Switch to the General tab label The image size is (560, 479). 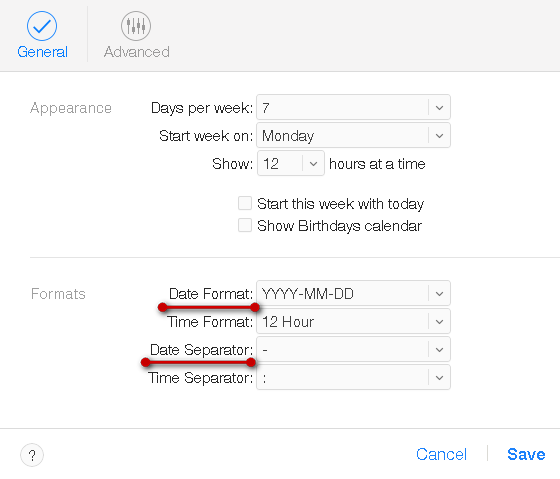[x=42, y=52]
